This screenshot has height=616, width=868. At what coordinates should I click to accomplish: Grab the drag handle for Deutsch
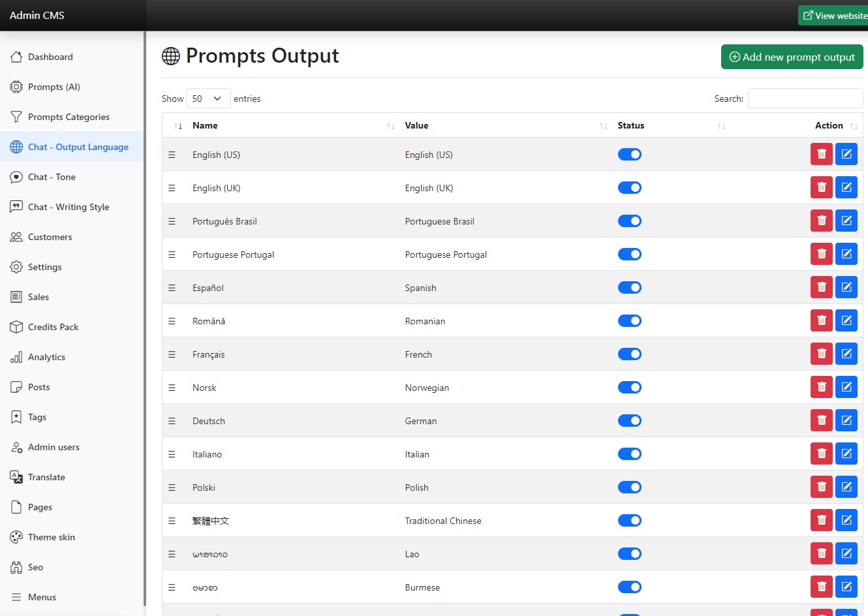pos(172,421)
